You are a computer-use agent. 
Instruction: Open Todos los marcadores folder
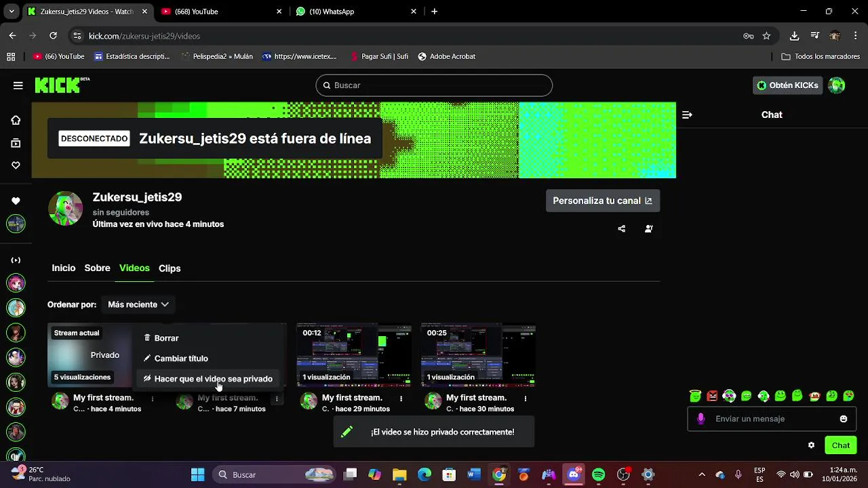click(821, 56)
